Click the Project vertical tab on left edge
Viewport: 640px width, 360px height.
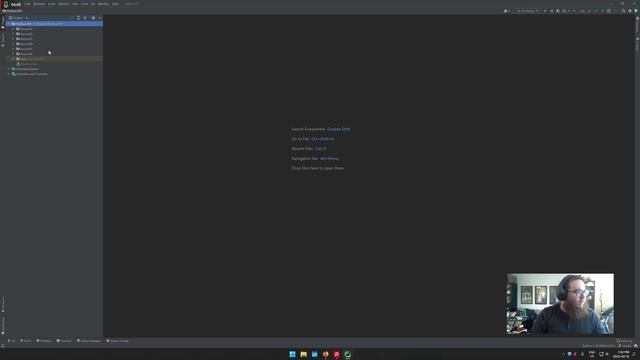point(3,22)
